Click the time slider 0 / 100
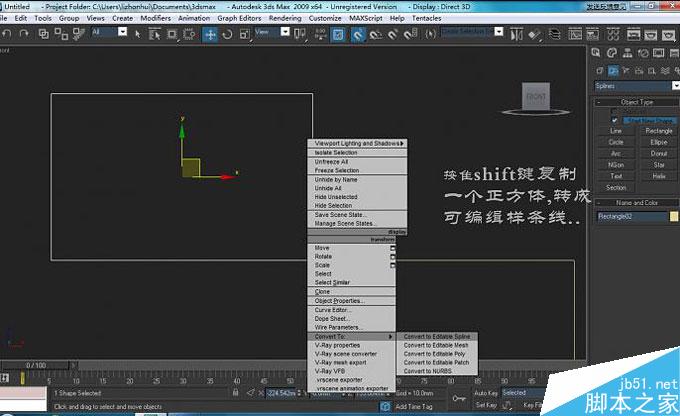The height and width of the screenshot is (416, 680). [x=36, y=365]
